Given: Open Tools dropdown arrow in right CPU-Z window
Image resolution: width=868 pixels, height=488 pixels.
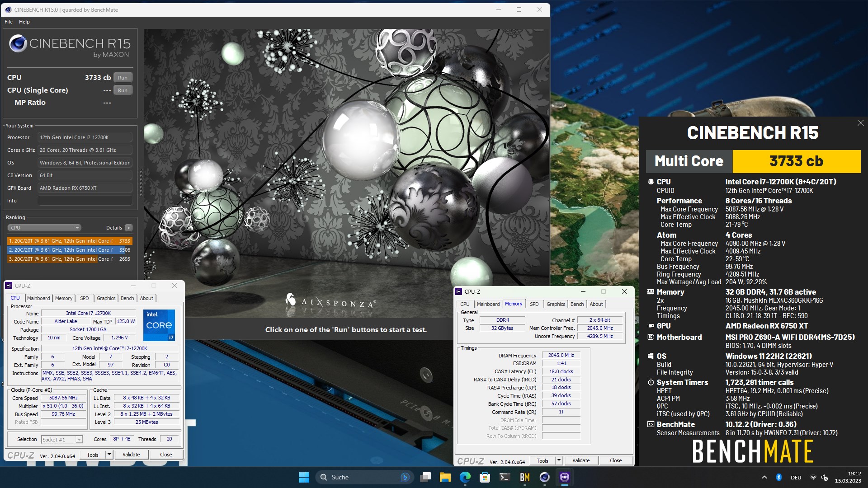Looking at the screenshot, I should click(559, 460).
